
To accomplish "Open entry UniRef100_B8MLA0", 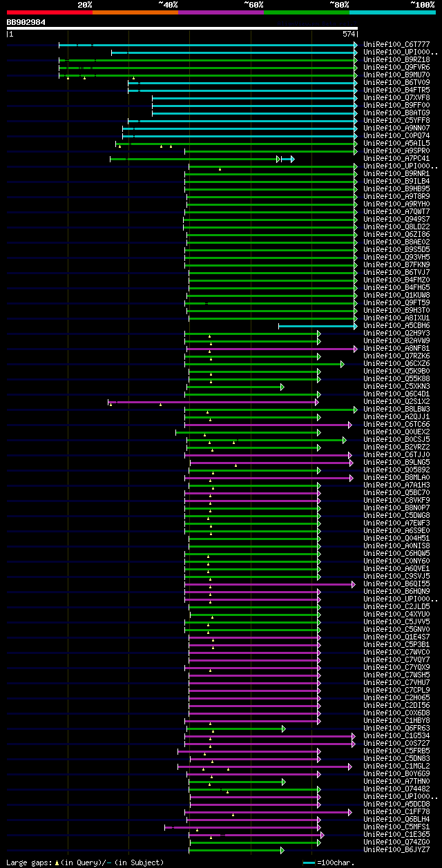I will pyautogui.click(x=396, y=477).
